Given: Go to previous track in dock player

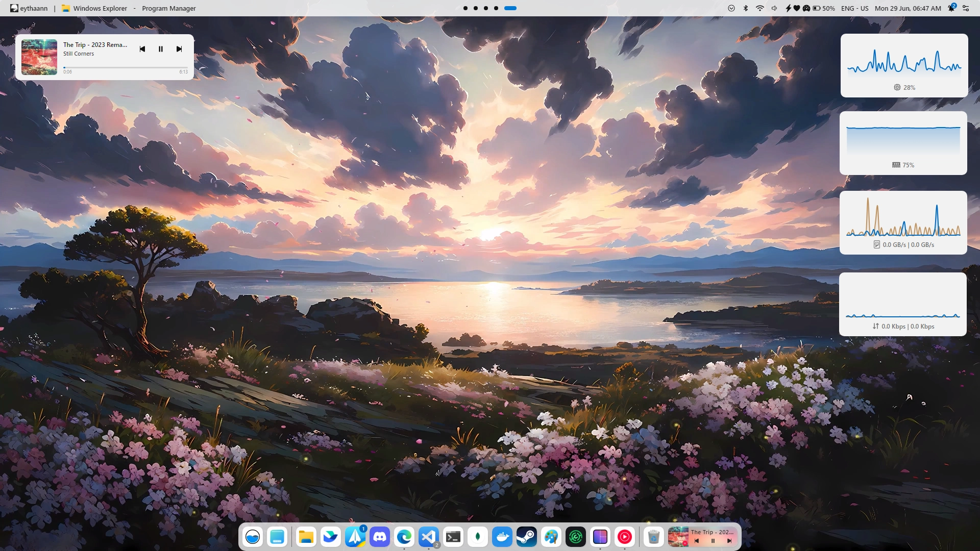Looking at the screenshot, I should pyautogui.click(x=697, y=541).
